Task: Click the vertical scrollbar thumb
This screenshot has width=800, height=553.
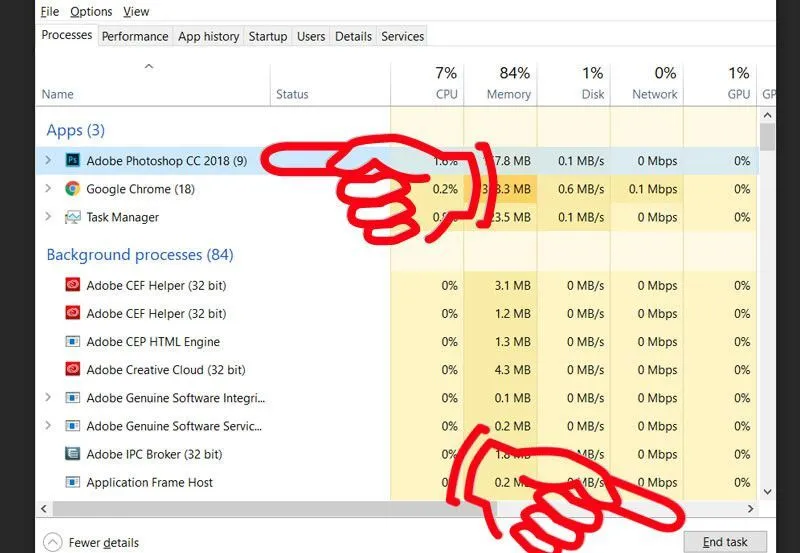Action: point(767,137)
